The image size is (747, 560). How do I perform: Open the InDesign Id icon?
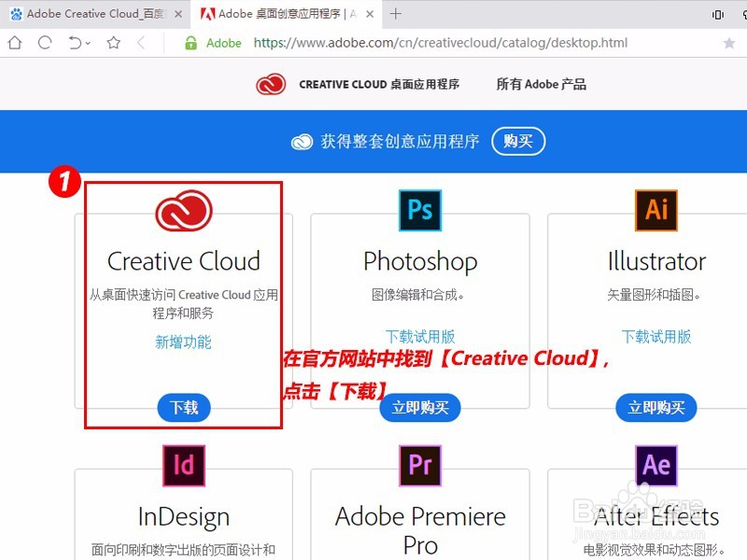pyautogui.click(x=183, y=465)
